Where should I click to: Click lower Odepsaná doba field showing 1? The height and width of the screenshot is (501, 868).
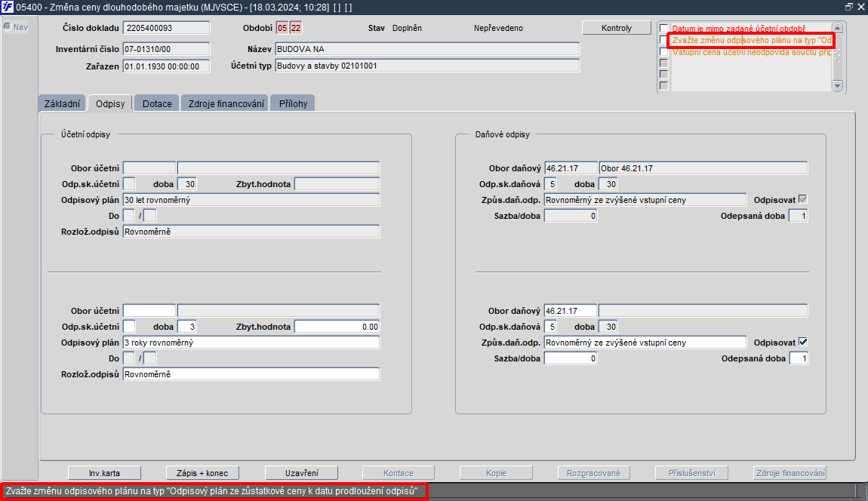pos(799,358)
